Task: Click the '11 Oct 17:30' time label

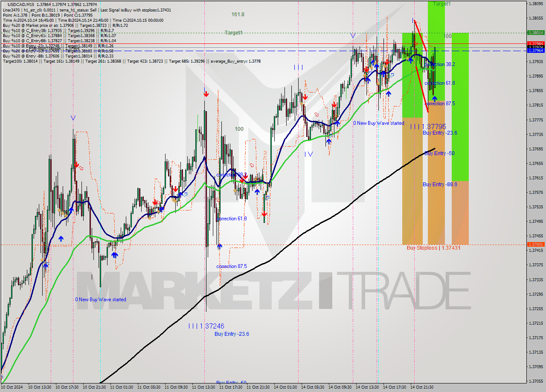Action: point(231,387)
